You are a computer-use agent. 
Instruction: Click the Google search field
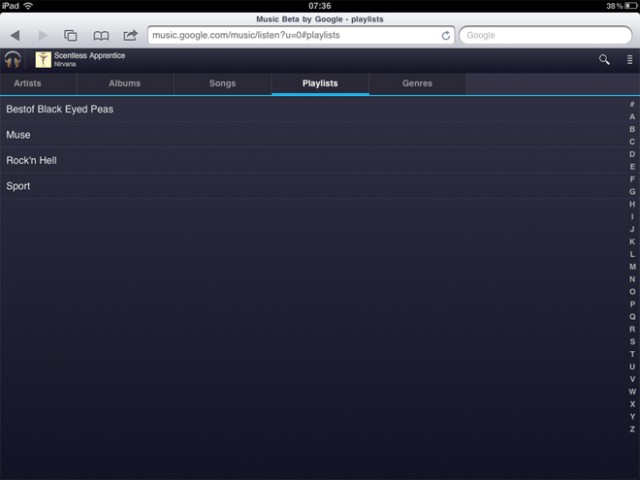point(545,36)
